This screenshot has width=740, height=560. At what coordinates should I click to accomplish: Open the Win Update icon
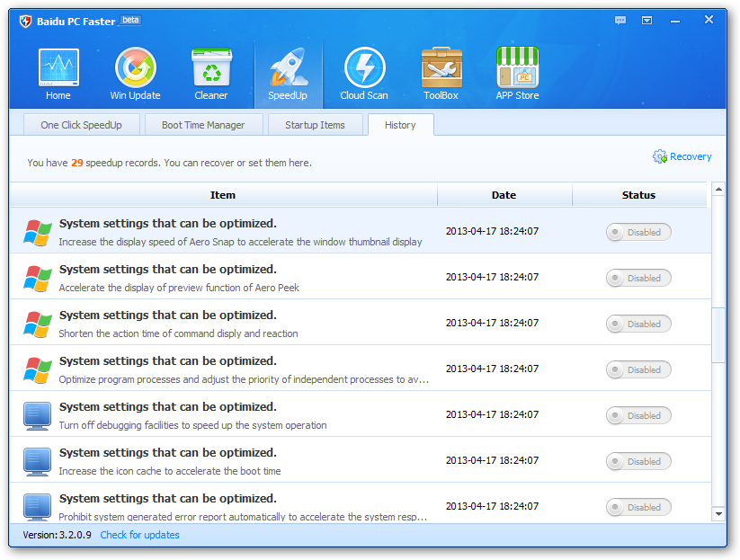click(136, 67)
